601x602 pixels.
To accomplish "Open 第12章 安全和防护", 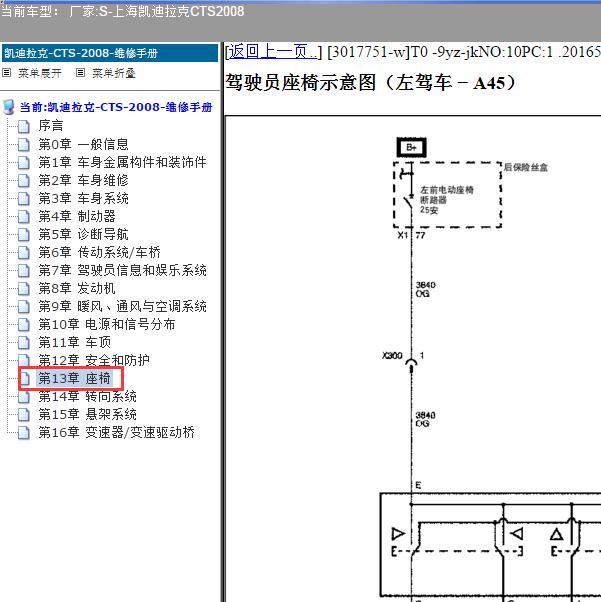I will [x=94, y=360].
